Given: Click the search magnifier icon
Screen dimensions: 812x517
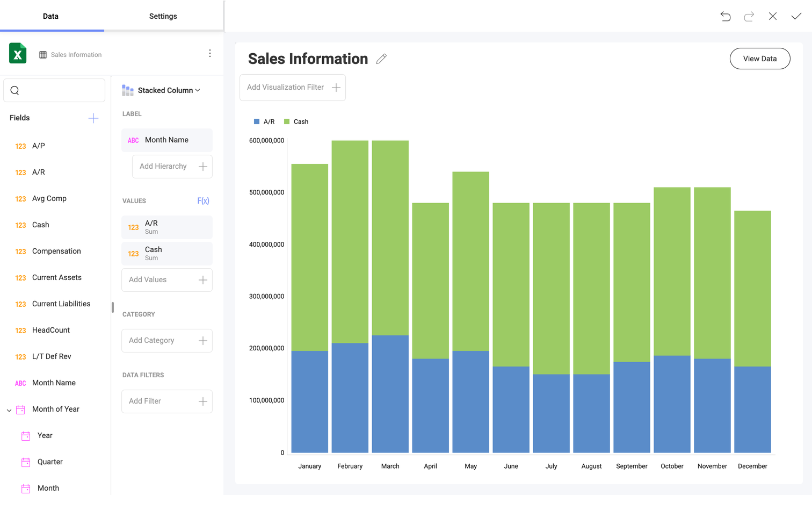Looking at the screenshot, I should tap(15, 90).
